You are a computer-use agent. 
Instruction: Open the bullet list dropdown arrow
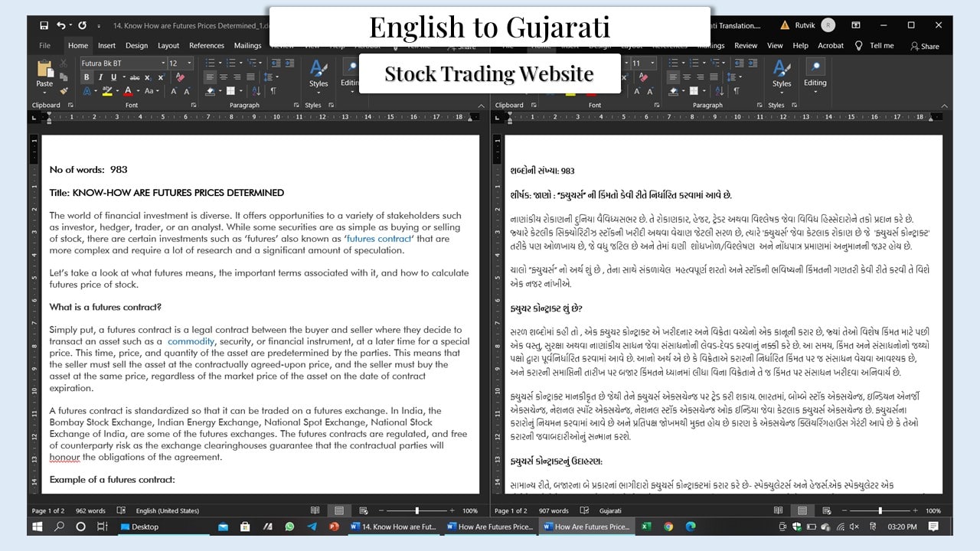[220, 62]
